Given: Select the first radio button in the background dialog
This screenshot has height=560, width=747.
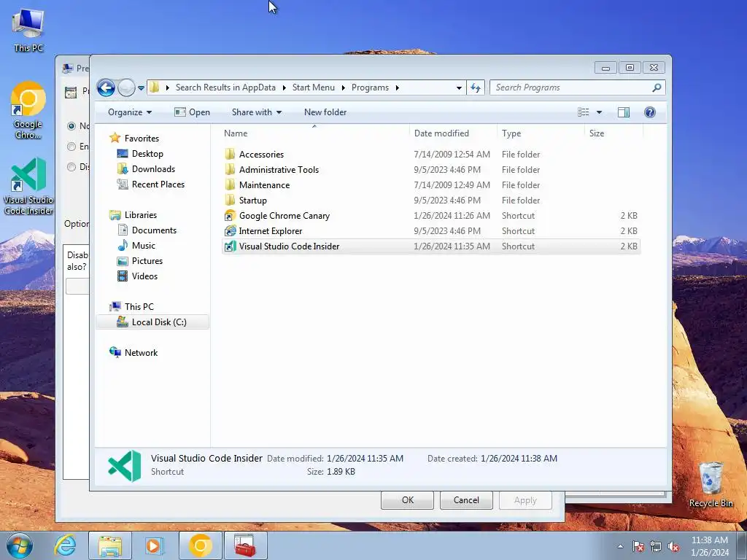Looking at the screenshot, I should pyautogui.click(x=71, y=126).
